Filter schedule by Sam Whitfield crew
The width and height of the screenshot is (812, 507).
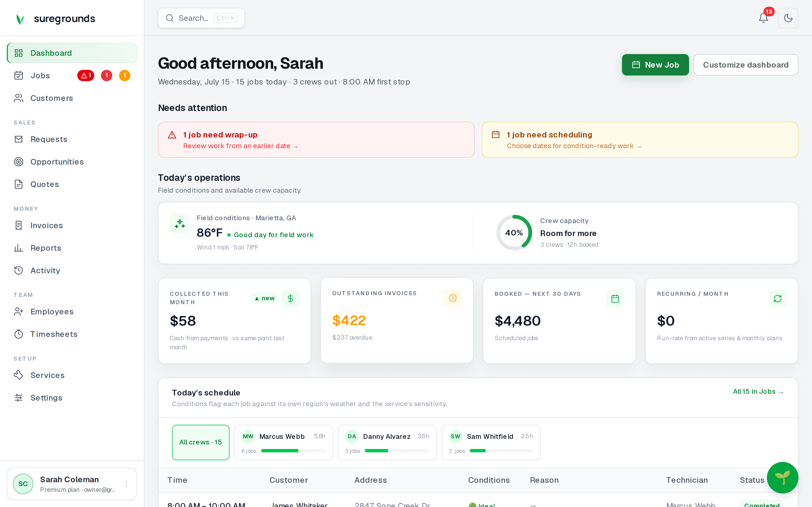point(491,442)
